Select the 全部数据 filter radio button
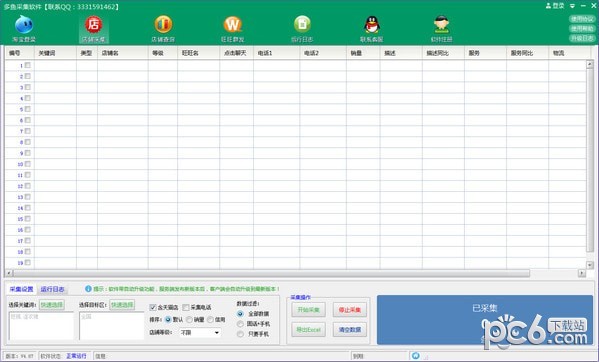Image resolution: width=599 pixels, height=362 pixels. [x=240, y=314]
